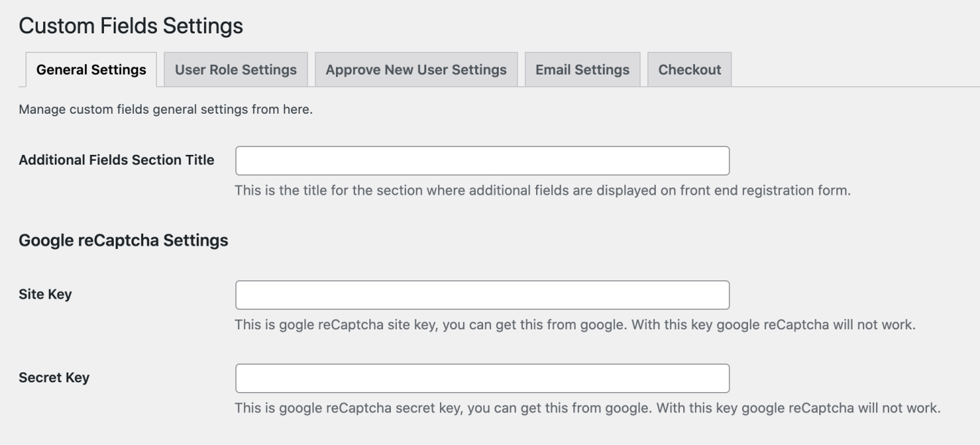Click the Custom Fields Settings page heading
The height and width of the screenshot is (445, 980).
coord(131,26)
